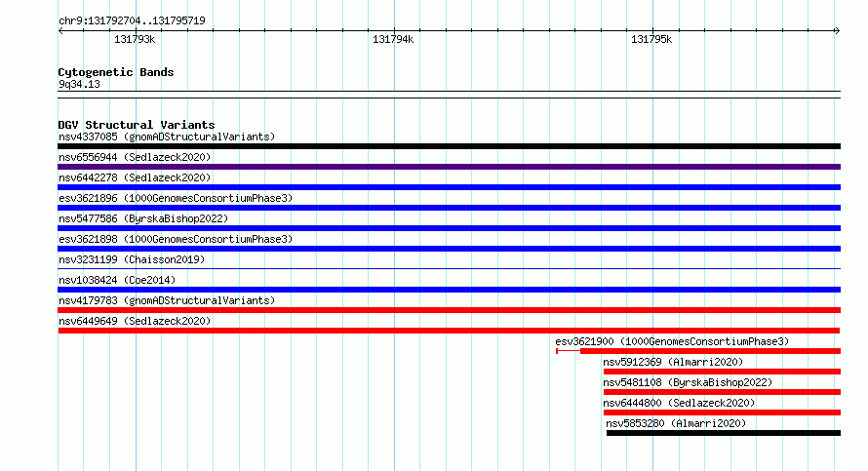The width and height of the screenshot is (868, 471).
Task: Click the blue bar of esv3621896
Action: point(449,208)
